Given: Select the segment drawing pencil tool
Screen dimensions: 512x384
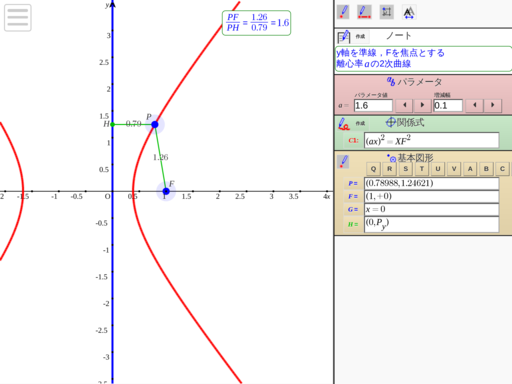Looking at the screenshot, I should click(x=364, y=12).
